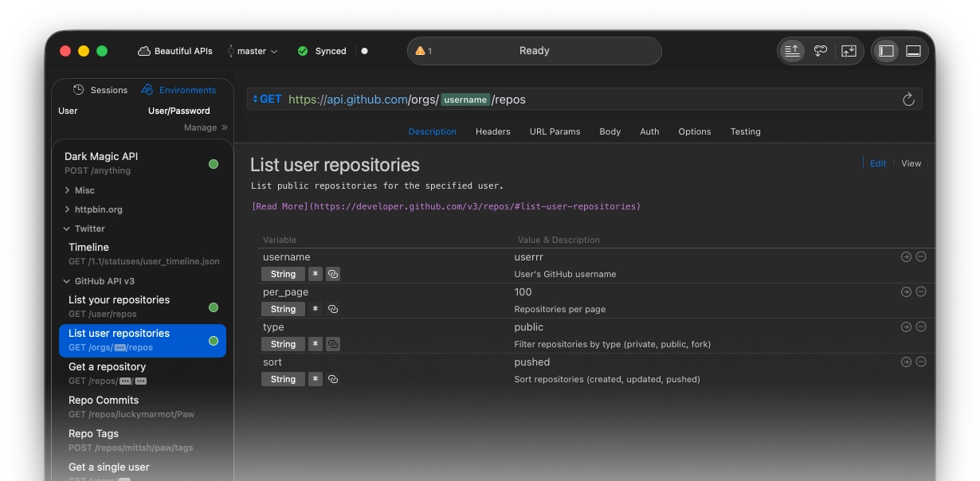Click the username variable in URL
The image size is (980, 481).
[465, 100]
